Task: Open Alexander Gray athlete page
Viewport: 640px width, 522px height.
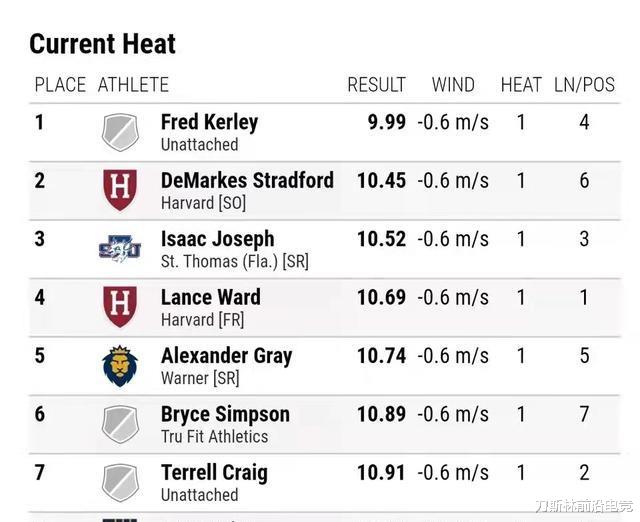Action: 227,356
